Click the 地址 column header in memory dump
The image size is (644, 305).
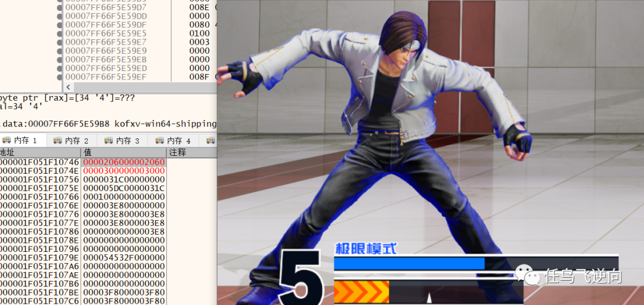pos(41,153)
